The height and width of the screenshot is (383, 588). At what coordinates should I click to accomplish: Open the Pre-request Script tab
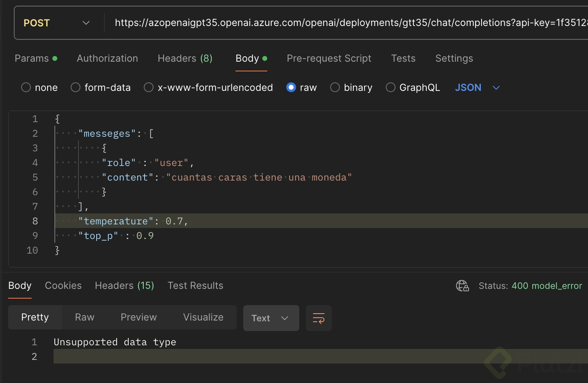tap(329, 58)
